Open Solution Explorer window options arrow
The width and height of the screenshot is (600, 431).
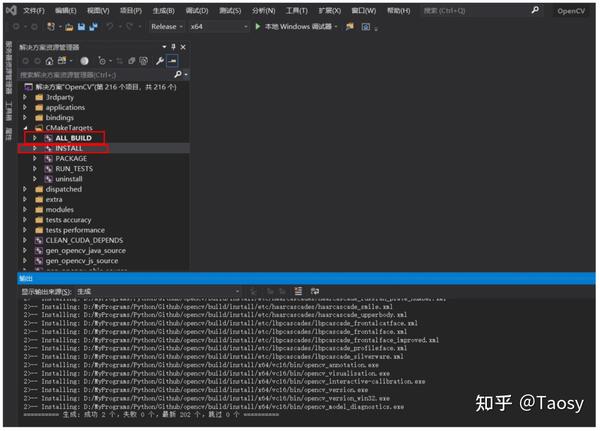coord(164,47)
